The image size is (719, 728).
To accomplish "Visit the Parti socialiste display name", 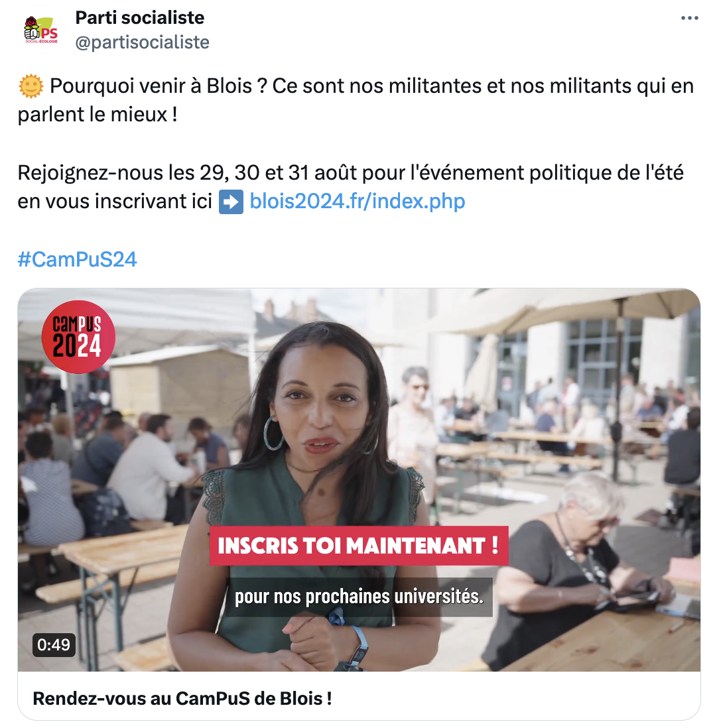I will (x=140, y=18).
